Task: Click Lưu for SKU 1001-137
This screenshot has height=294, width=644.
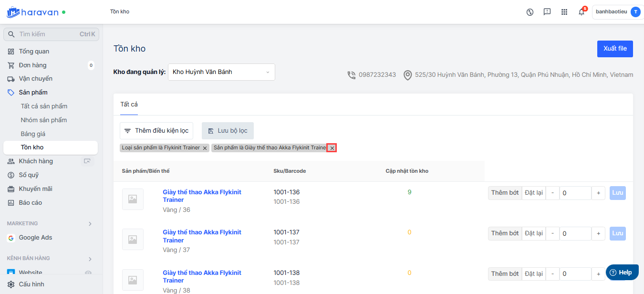Action: pyautogui.click(x=618, y=233)
